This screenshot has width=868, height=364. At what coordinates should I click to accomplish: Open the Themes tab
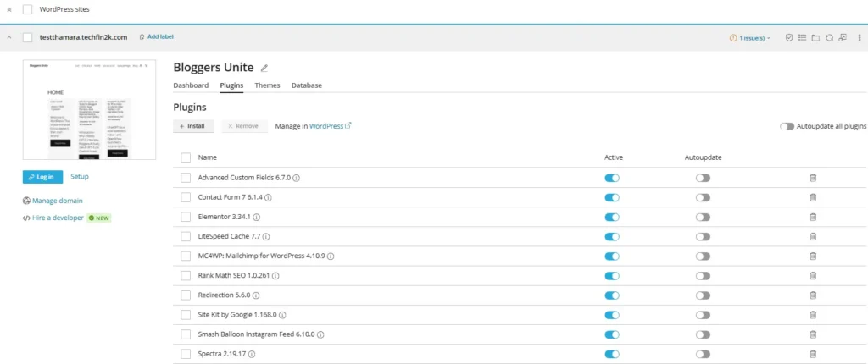point(267,85)
